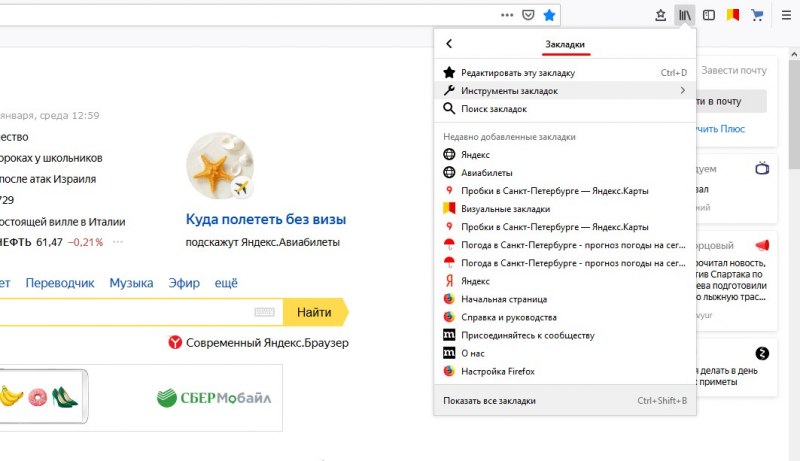Image resolution: width=800 pixels, height=461 pixels.
Task: Click the scrollbar up arrow
Action: (794, 53)
